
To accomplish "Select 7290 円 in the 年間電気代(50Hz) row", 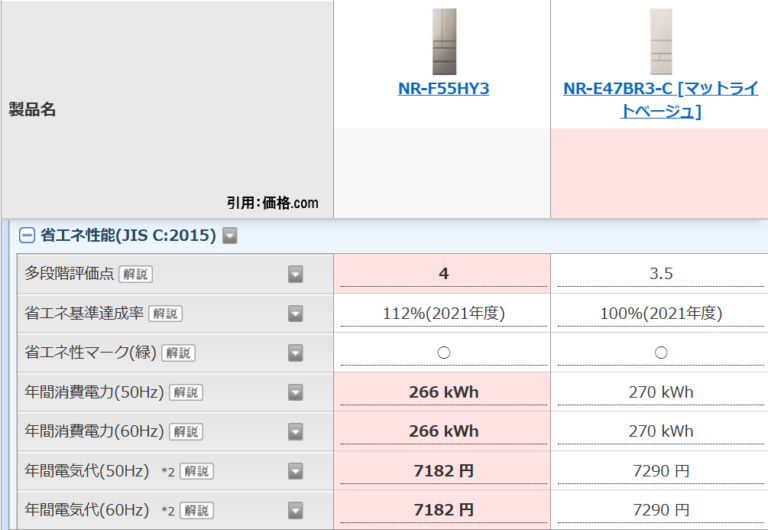I will point(659,471).
